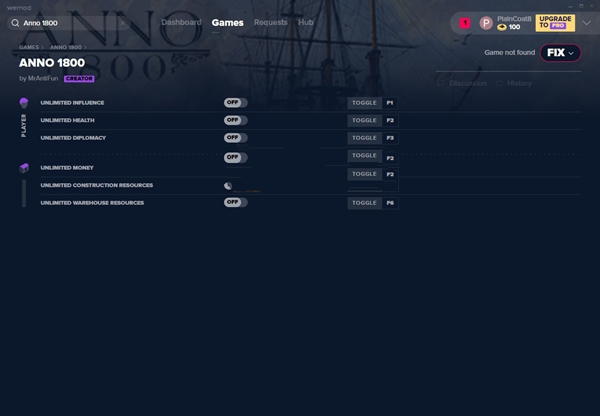Image resolution: width=600 pixels, height=416 pixels.
Task: Click the vertical PLAYER category label
Action: (24, 125)
